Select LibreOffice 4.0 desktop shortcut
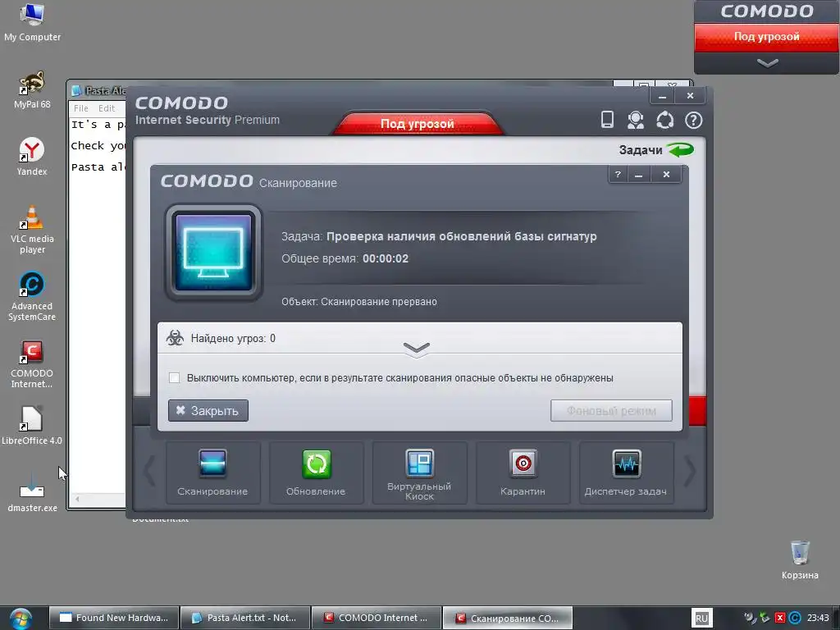 coord(32,426)
